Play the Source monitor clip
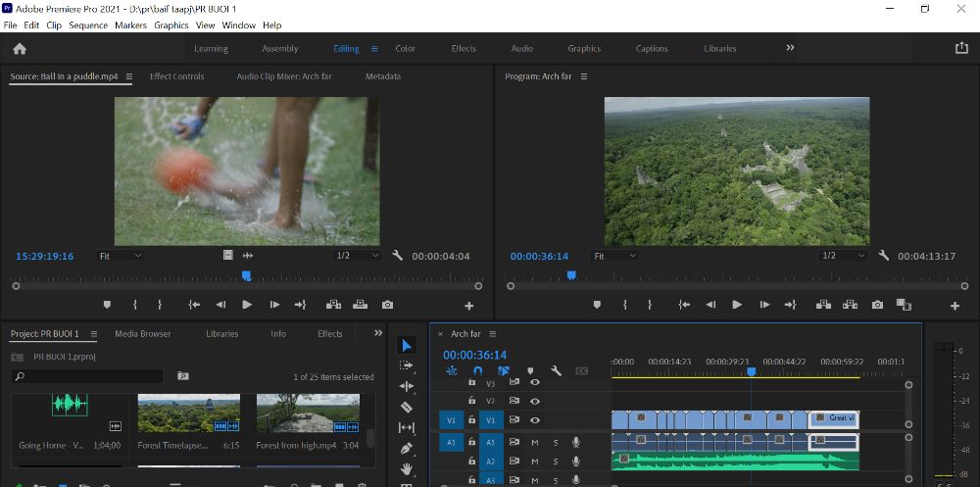 tap(247, 305)
